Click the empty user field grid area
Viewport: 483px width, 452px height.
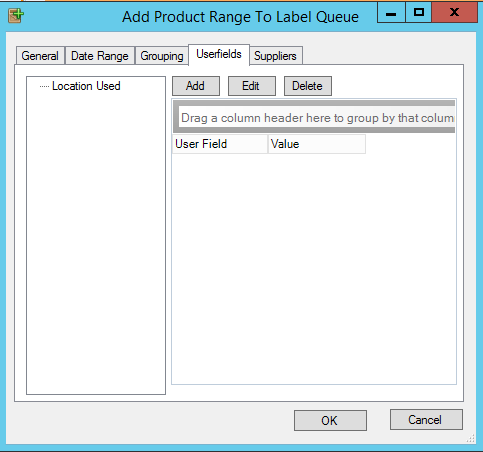point(314,268)
